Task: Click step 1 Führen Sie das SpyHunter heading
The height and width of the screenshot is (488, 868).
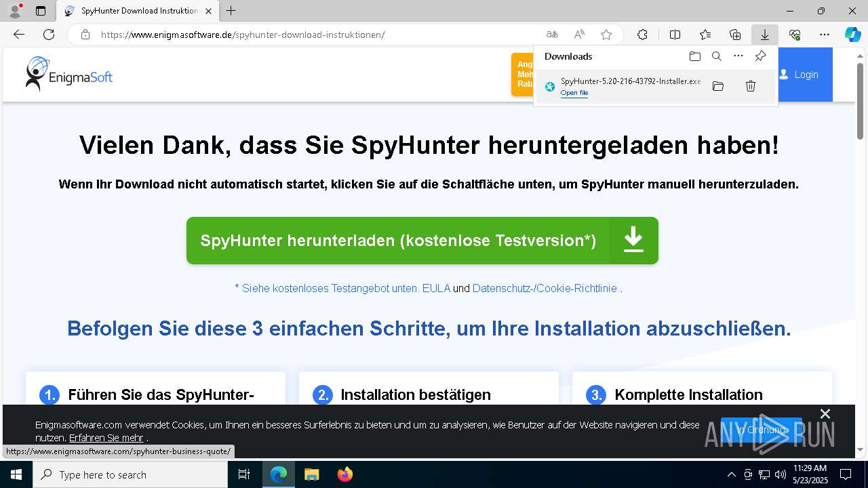Action: pyautogui.click(x=161, y=394)
